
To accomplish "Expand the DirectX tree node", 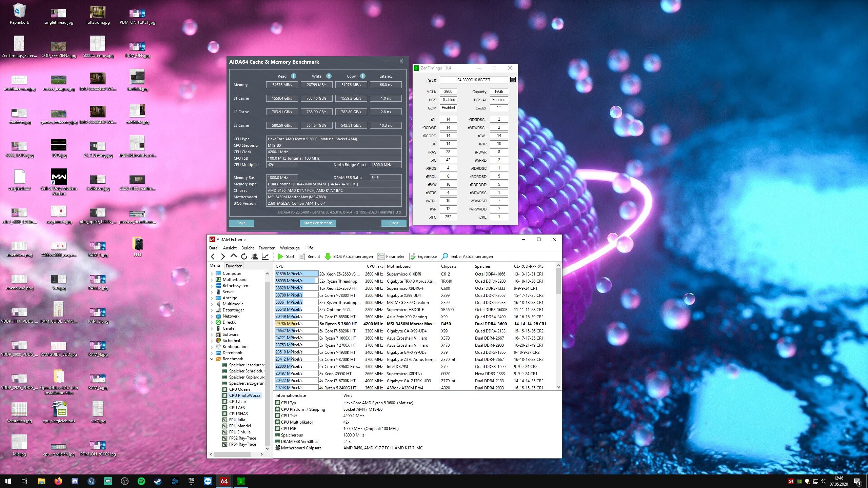I will click(212, 322).
